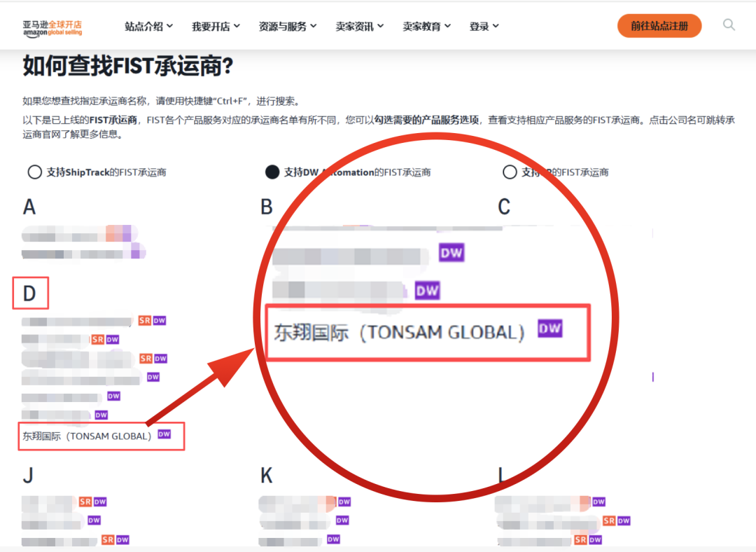Click the 如何查找FIST承运商 heading
The image size is (756, 552).
[x=128, y=66]
